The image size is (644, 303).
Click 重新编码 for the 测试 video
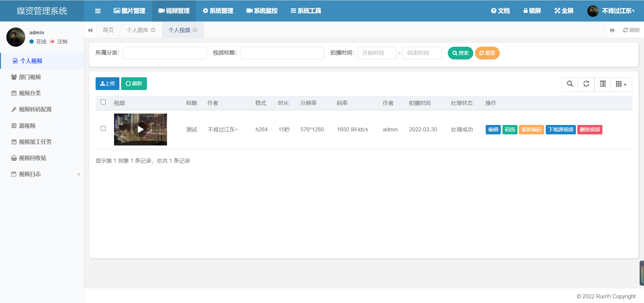coord(531,130)
